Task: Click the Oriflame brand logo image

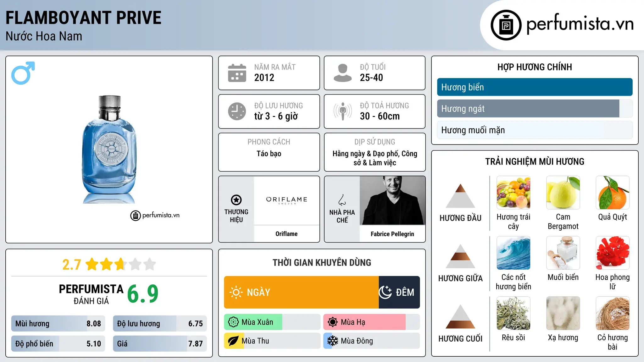Action: pos(286,200)
